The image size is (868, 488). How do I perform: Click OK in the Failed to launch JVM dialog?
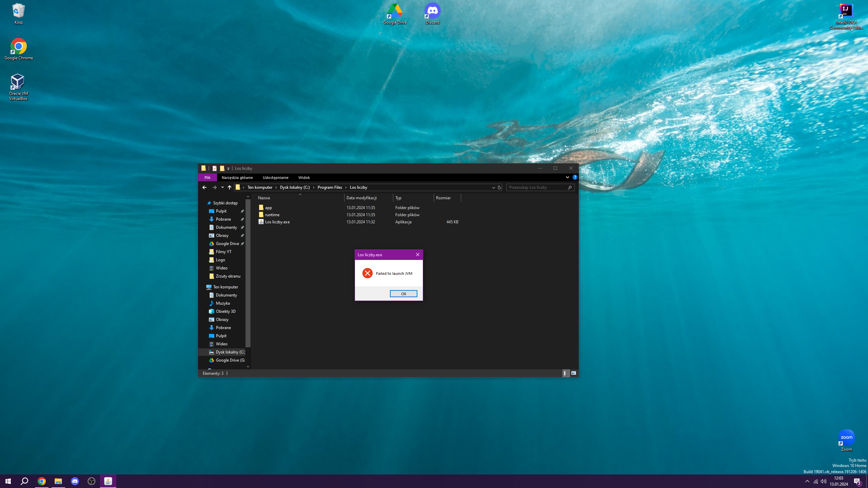coord(403,293)
